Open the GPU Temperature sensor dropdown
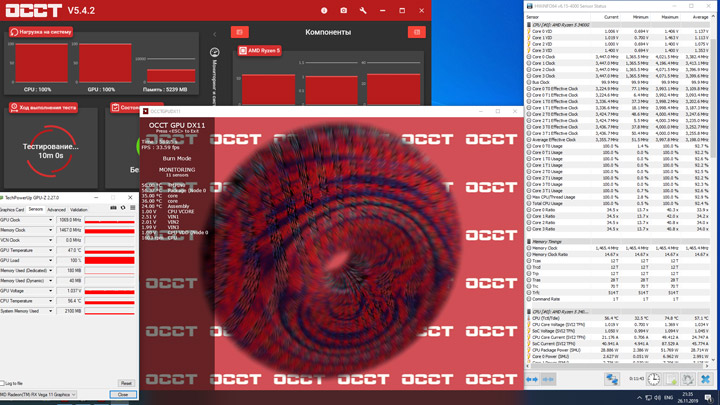Viewport: 720px width, 405px height. tap(51, 250)
